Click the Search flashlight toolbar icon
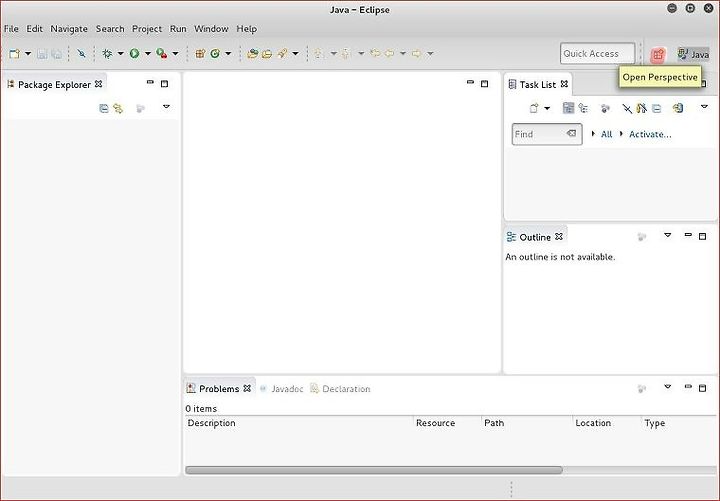This screenshot has width=720, height=501. [282, 54]
